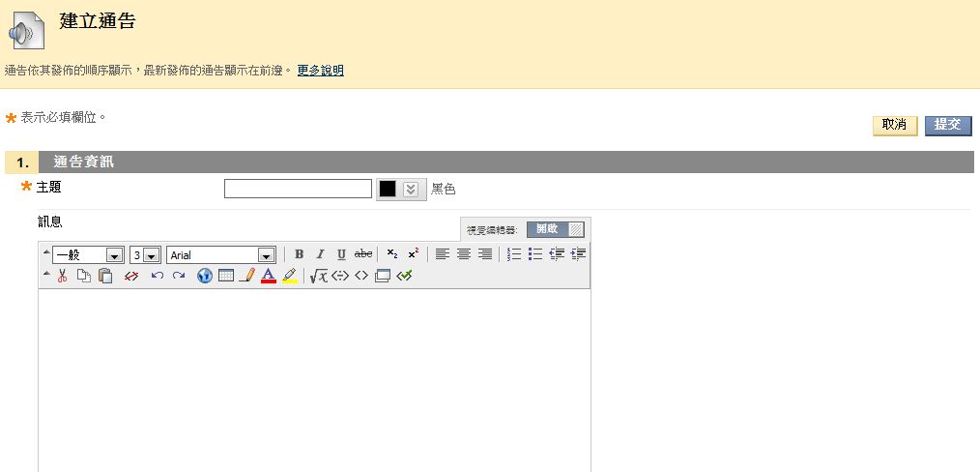Screen dimensions: 980x472
Task: Click the paste clipboard icon
Action: tap(105, 276)
